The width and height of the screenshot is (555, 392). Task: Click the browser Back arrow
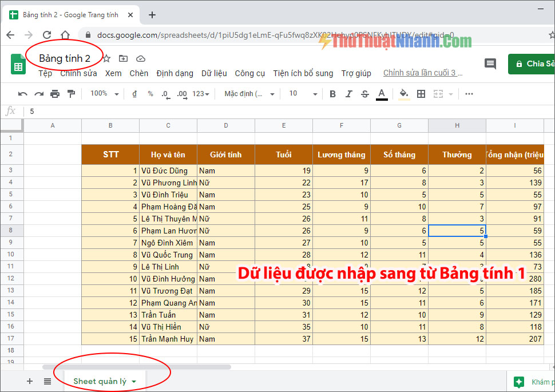[x=11, y=35]
